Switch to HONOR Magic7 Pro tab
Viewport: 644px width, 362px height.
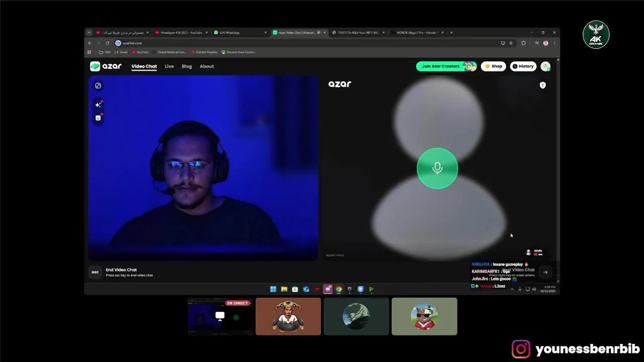point(417,33)
